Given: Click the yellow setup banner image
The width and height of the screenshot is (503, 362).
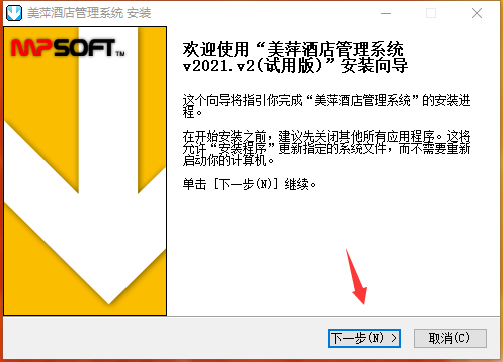Looking at the screenshot, I should point(85,171).
